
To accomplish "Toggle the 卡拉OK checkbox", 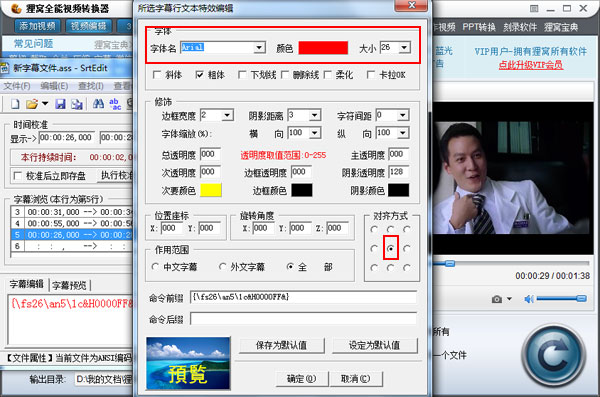I will pos(370,75).
